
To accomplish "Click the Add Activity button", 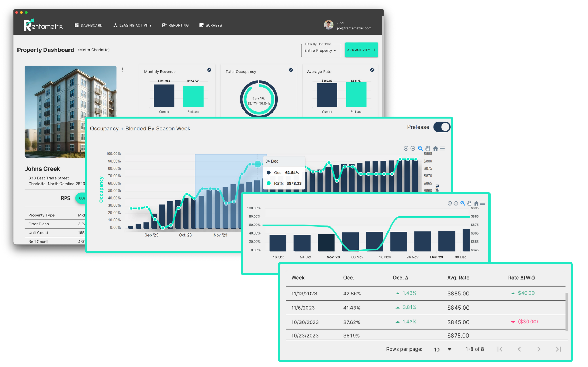I will tap(361, 50).
